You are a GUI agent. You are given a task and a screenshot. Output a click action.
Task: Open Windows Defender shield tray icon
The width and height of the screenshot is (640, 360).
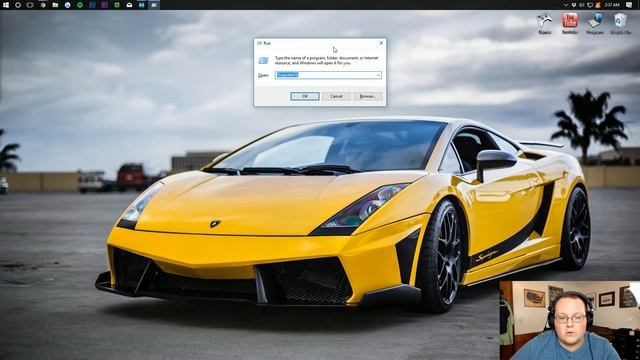click(x=574, y=5)
